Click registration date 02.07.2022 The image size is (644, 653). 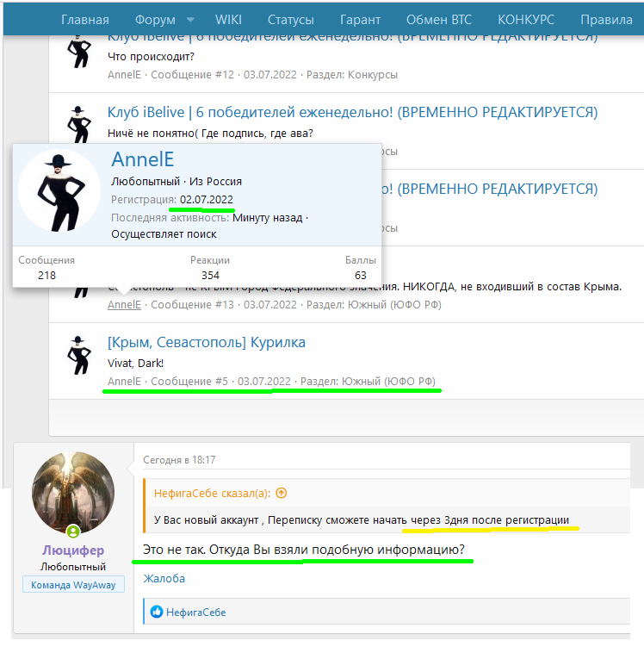(x=207, y=200)
